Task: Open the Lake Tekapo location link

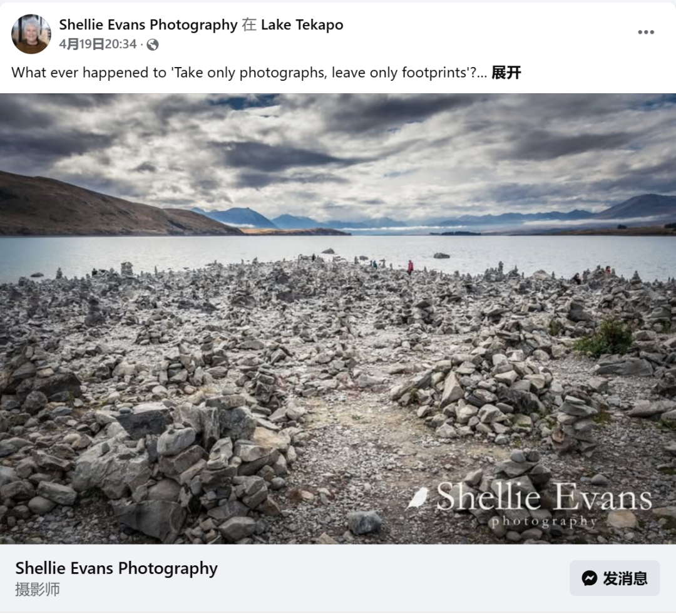Action: click(x=302, y=24)
